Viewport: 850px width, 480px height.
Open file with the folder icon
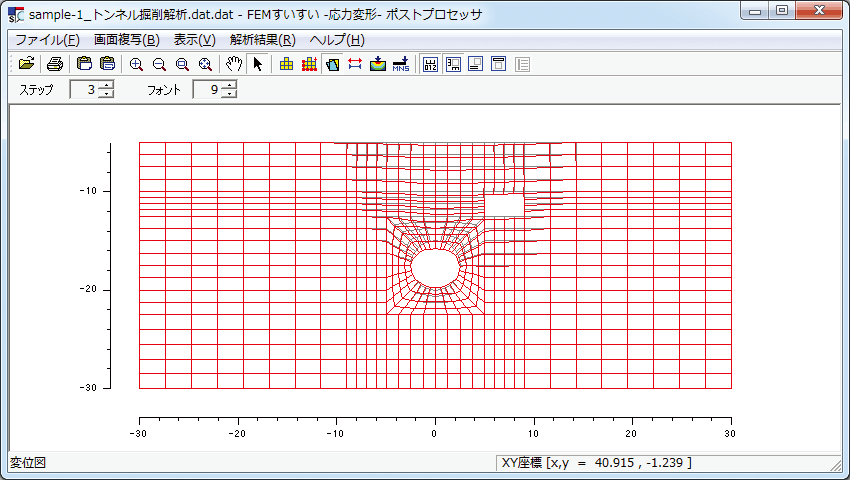pos(26,64)
